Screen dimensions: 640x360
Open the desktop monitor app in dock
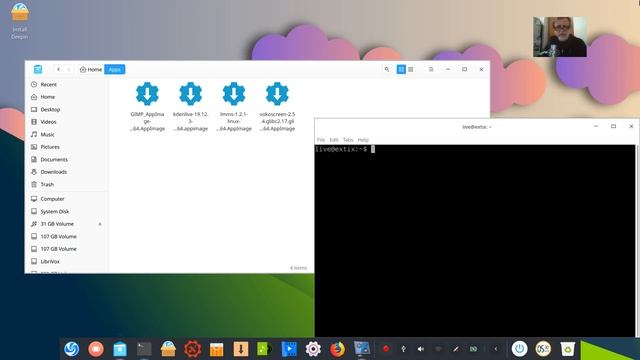coord(362,348)
